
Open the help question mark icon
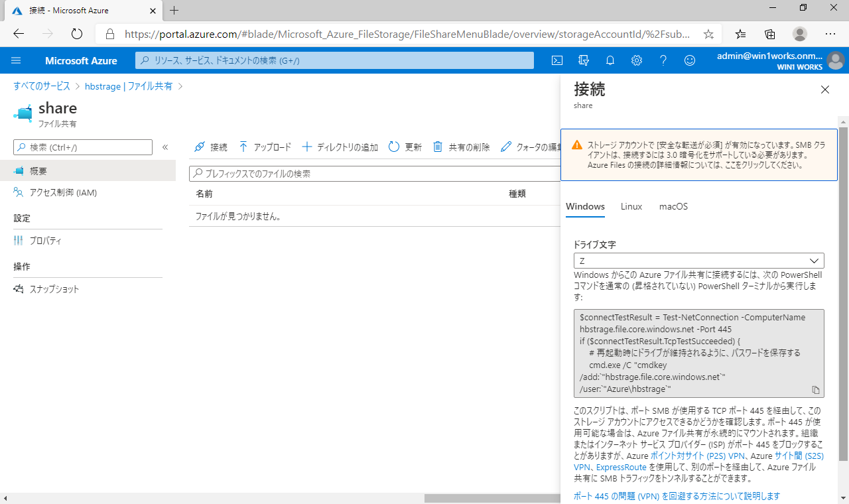click(663, 60)
